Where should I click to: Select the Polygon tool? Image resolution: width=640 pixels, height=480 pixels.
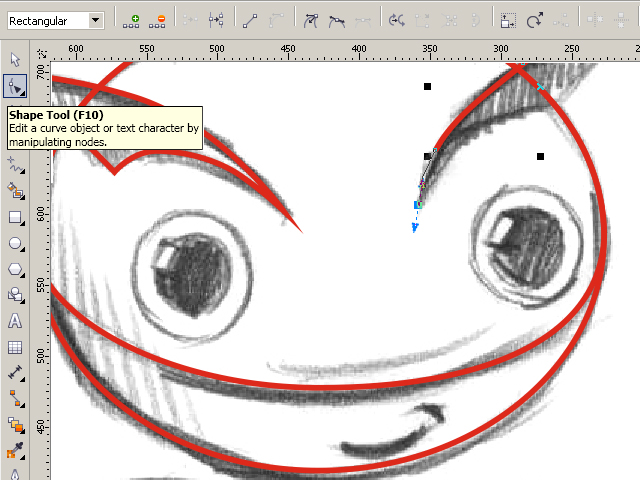click(15, 269)
